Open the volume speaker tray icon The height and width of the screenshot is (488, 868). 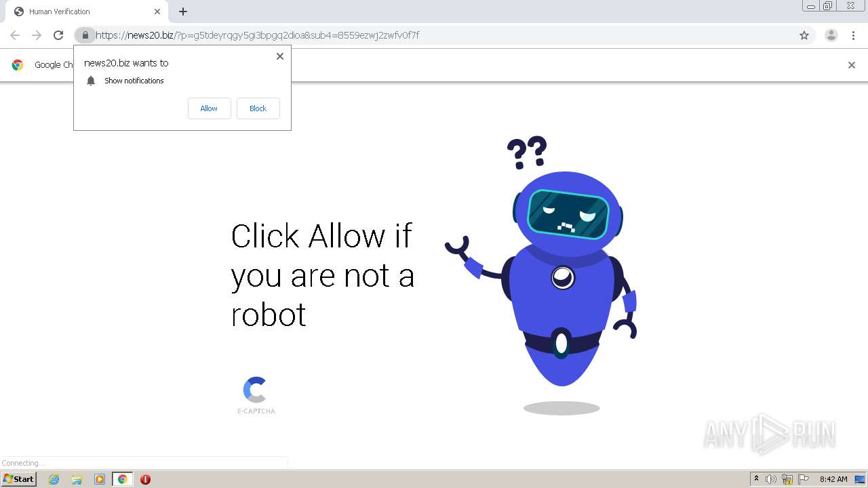[772, 479]
